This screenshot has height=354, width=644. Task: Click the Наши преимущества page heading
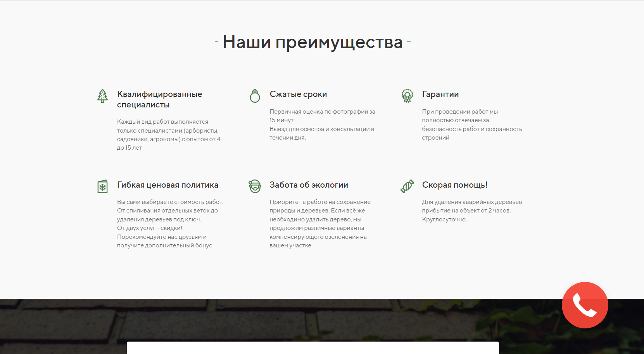(312, 41)
